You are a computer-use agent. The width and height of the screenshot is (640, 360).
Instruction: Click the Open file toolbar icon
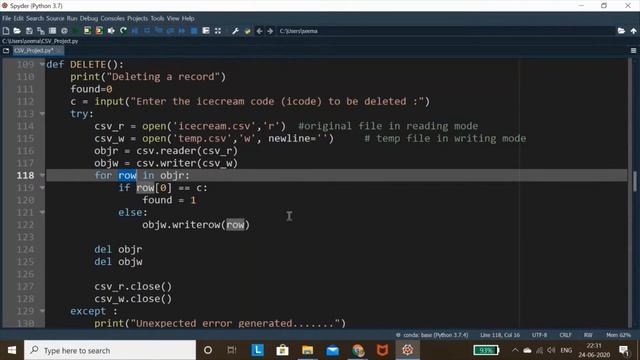tap(17, 31)
